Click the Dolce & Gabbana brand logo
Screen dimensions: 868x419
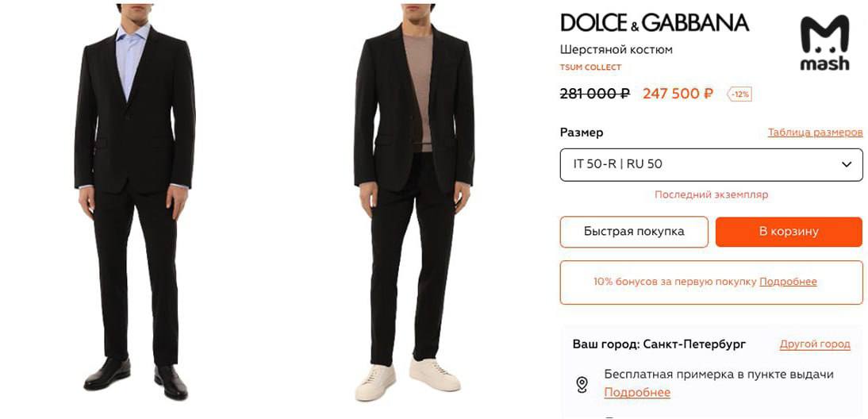point(654,22)
